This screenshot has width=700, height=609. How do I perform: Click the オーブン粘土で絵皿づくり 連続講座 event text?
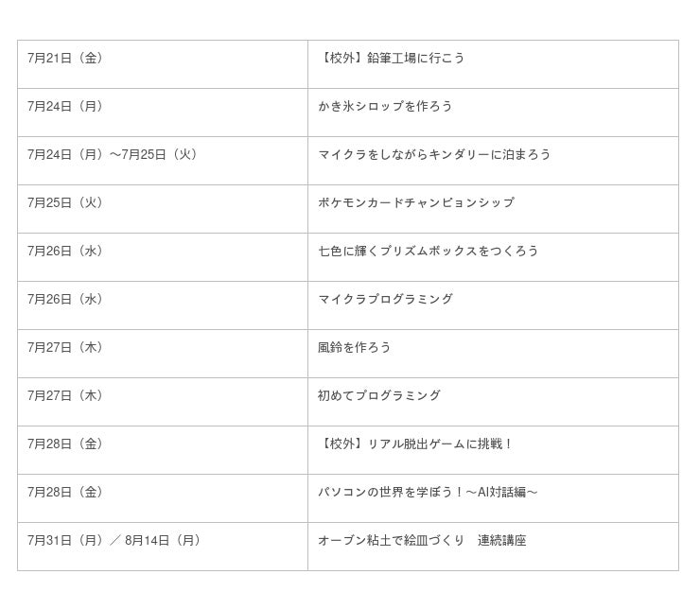(x=422, y=541)
